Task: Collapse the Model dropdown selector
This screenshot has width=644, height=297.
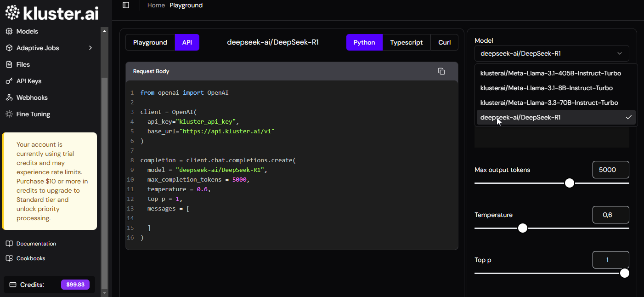Action: pos(552,53)
